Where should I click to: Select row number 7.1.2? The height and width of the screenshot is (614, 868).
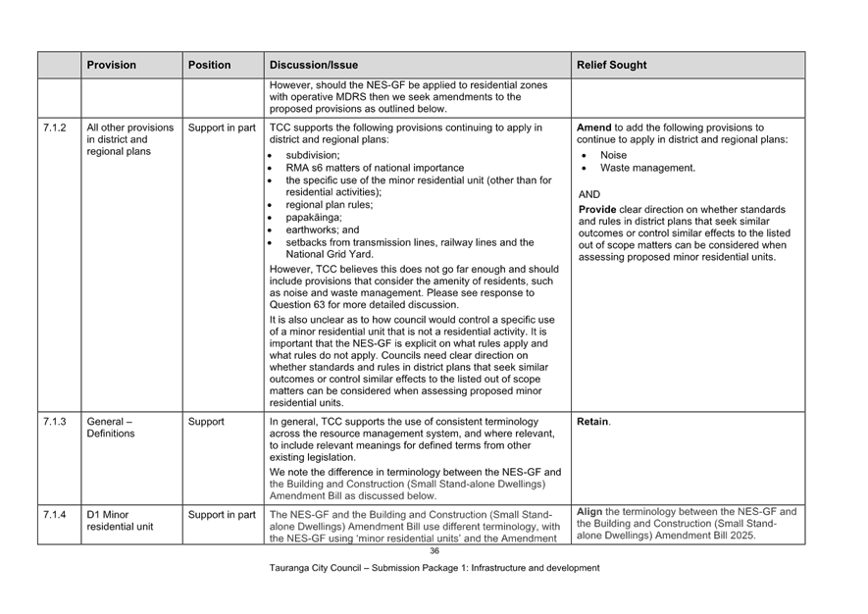click(x=54, y=128)
